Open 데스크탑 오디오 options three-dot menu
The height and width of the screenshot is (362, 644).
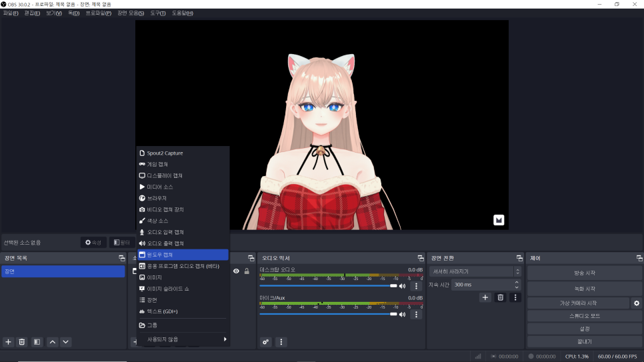416,286
